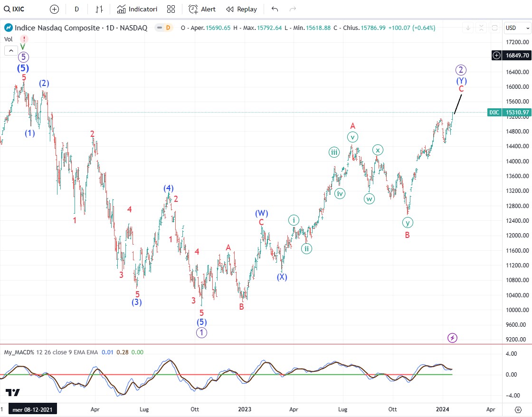Open the layout grid selector
532x417 pixels.
[x=171, y=9]
